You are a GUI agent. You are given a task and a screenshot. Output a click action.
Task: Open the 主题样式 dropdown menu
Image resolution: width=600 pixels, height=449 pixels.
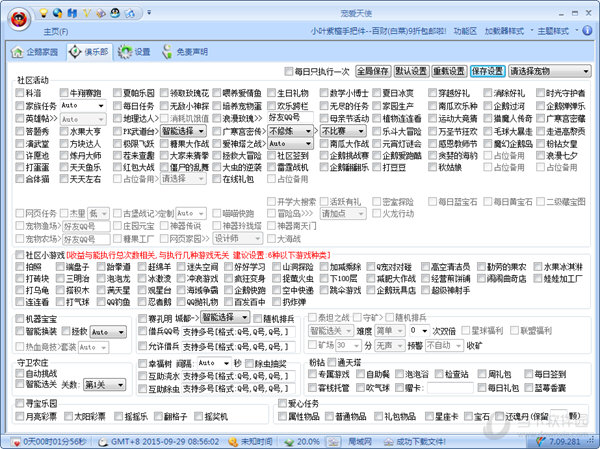click(556, 31)
